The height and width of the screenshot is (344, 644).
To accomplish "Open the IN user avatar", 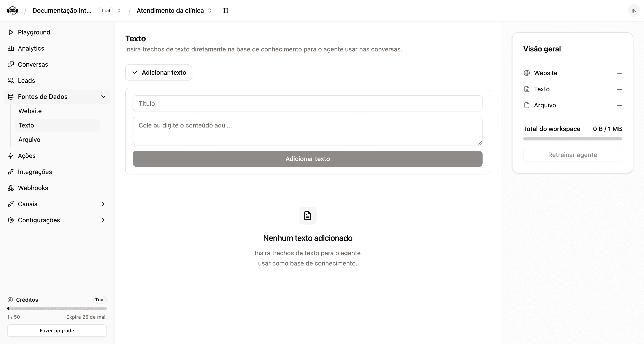I will pyautogui.click(x=634, y=11).
